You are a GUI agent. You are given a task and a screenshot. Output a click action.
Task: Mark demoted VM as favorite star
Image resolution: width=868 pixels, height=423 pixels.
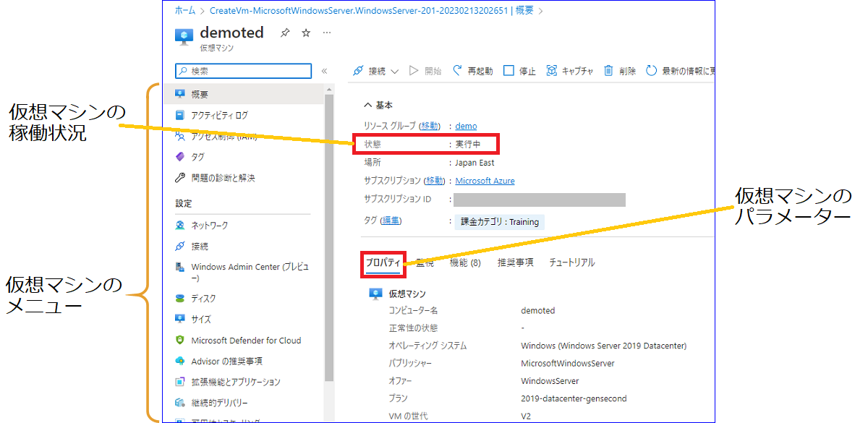(x=305, y=33)
